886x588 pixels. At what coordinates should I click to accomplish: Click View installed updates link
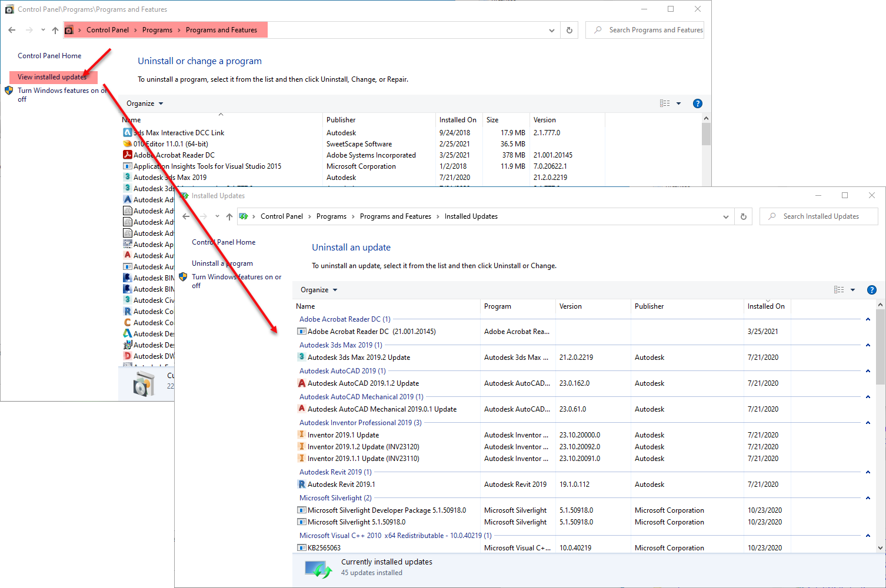52,77
